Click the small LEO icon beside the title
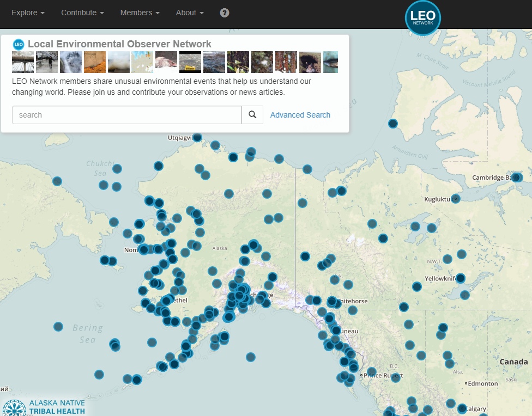This screenshot has width=532, height=416. point(19,45)
